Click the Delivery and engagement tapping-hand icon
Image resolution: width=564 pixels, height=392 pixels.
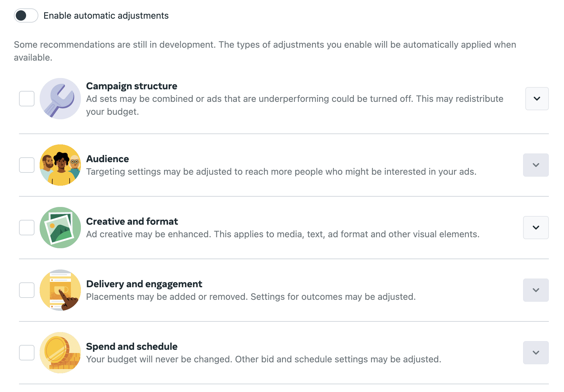tap(60, 290)
